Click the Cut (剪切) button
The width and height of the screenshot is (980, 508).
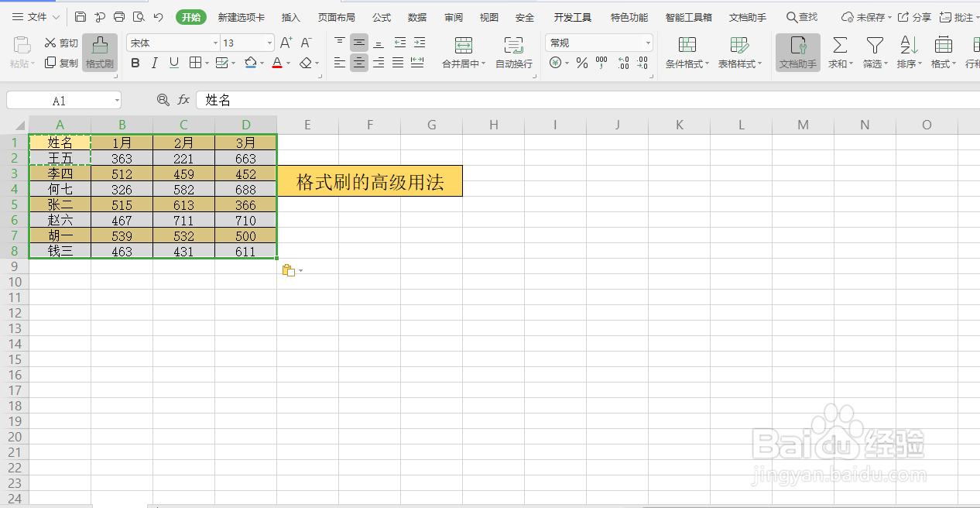click(x=61, y=43)
